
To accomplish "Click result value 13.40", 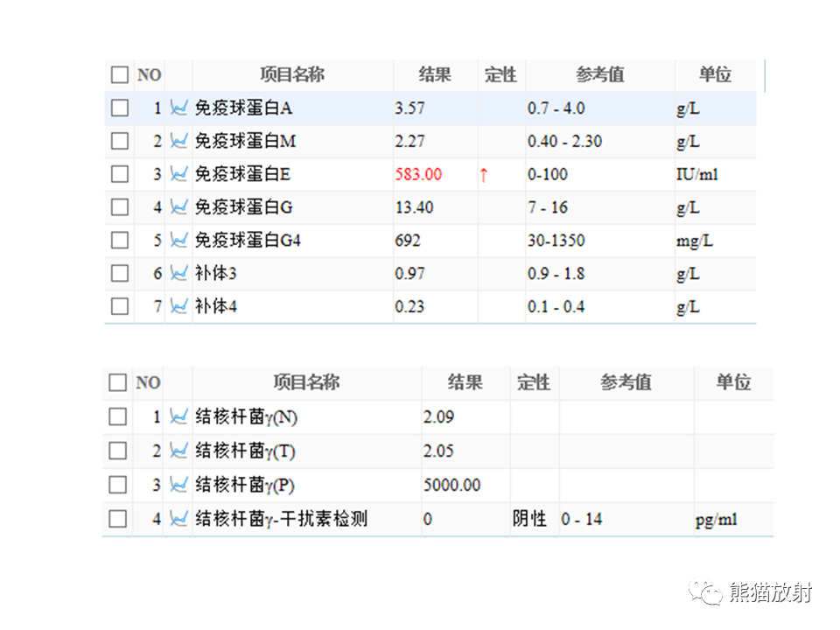I will pos(414,208).
